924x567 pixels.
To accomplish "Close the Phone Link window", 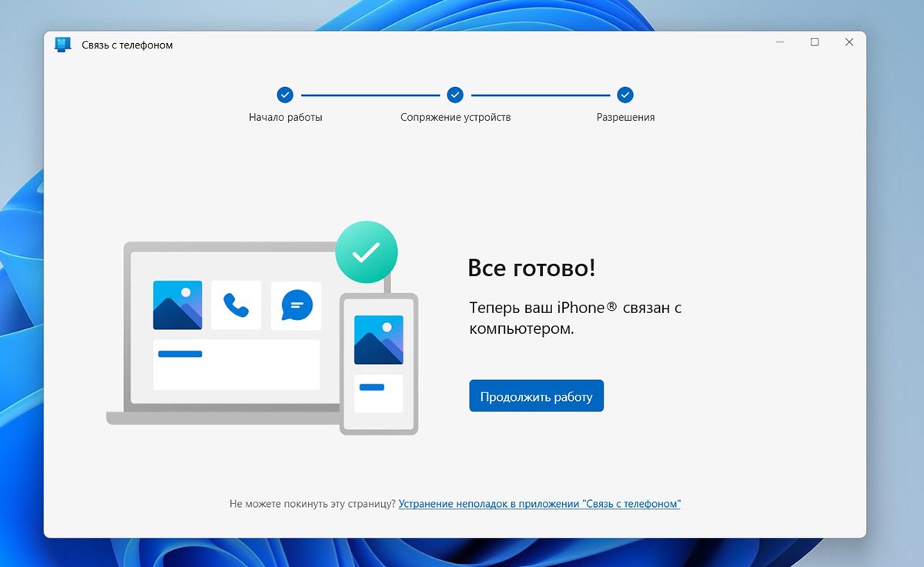I will coord(849,42).
